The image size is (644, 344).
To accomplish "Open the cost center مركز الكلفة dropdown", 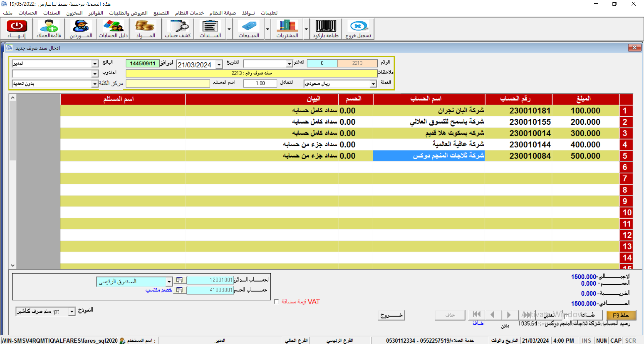I will (95, 84).
